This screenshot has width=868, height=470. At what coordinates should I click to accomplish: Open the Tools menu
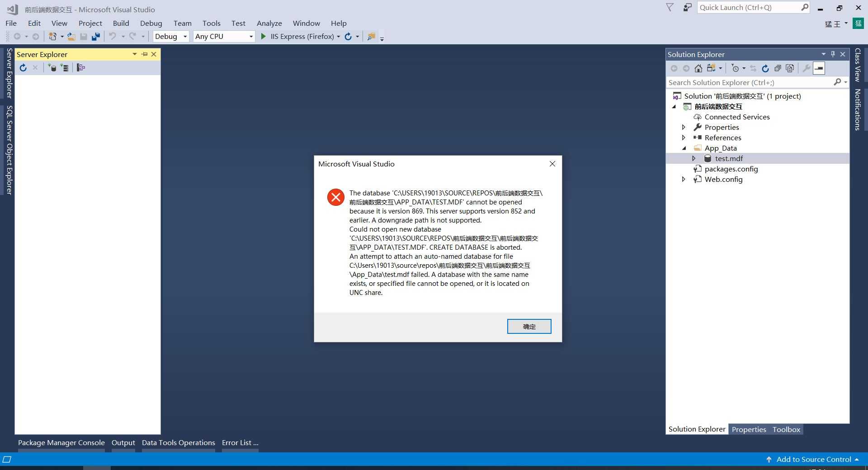[212, 23]
